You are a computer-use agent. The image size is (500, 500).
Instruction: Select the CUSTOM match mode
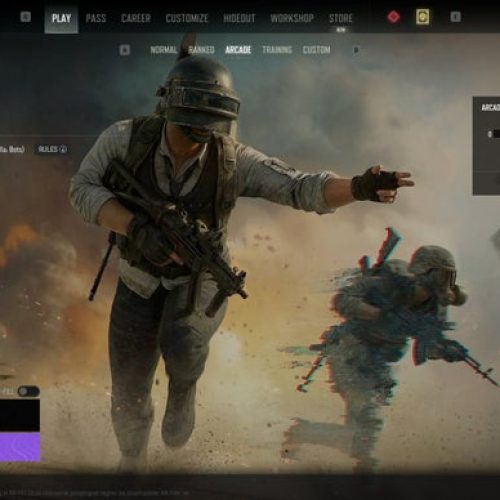tap(317, 50)
